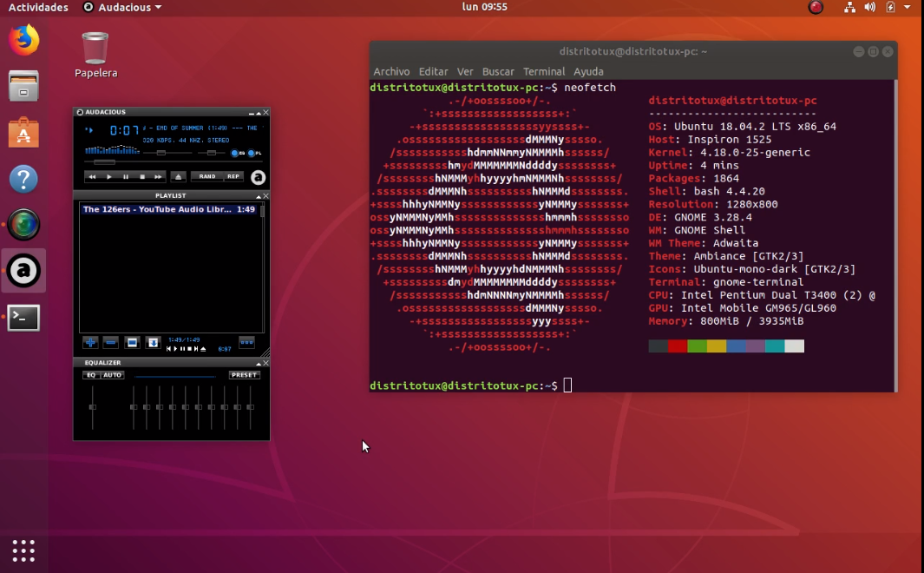
Task: Click the round Audacious logo in player
Action: tap(258, 177)
